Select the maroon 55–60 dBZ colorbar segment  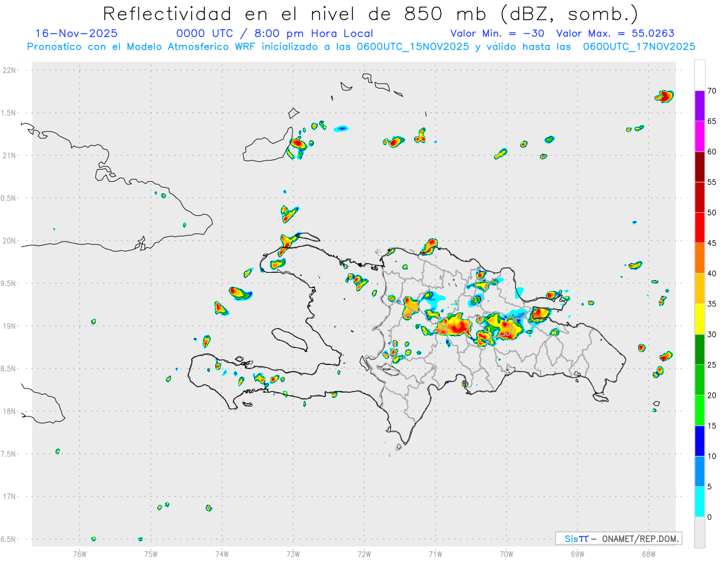coord(699,167)
